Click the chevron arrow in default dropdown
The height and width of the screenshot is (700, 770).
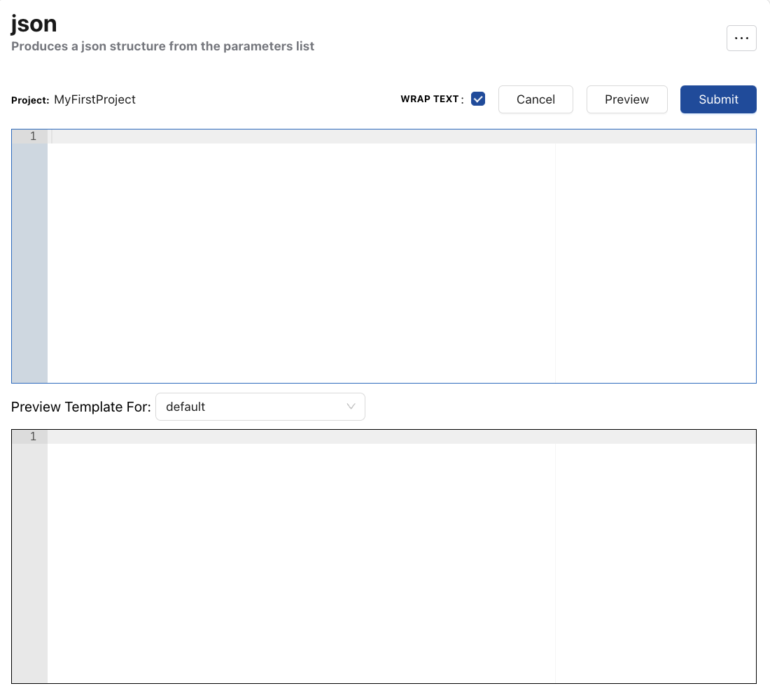351,407
